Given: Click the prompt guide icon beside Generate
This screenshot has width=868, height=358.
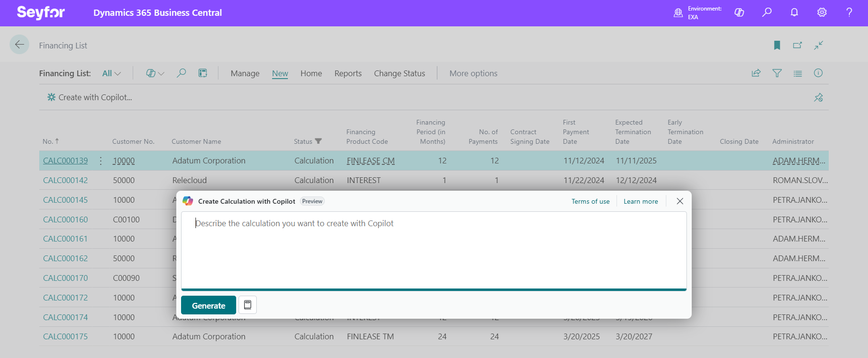Looking at the screenshot, I should tap(248, 305).
